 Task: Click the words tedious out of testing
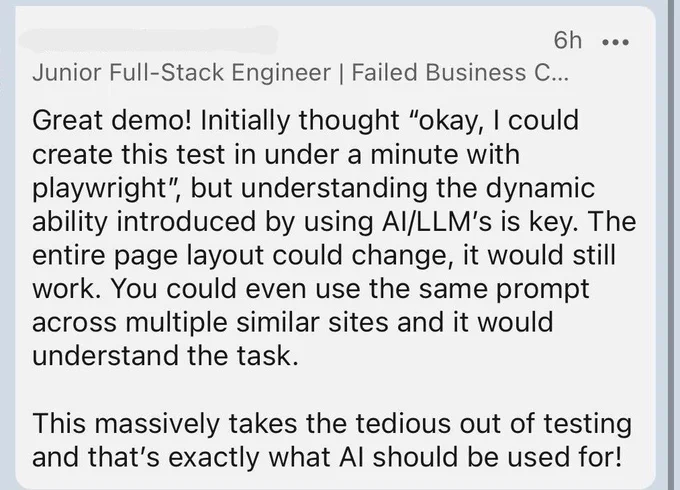(494, 424)
